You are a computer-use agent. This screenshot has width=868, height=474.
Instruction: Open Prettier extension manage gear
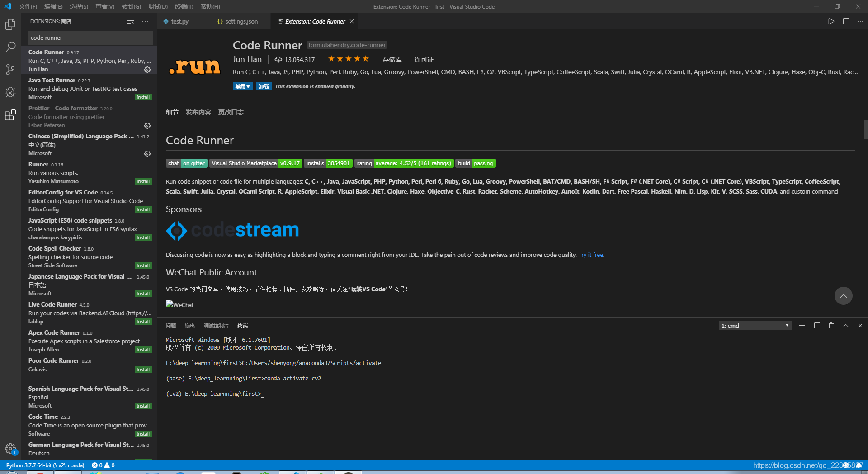147,126
